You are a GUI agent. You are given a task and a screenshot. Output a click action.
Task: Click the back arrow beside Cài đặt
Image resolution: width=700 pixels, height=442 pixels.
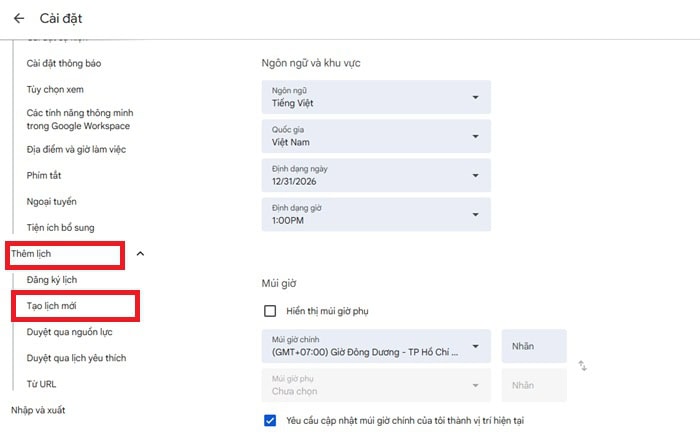tap(18, 18)
